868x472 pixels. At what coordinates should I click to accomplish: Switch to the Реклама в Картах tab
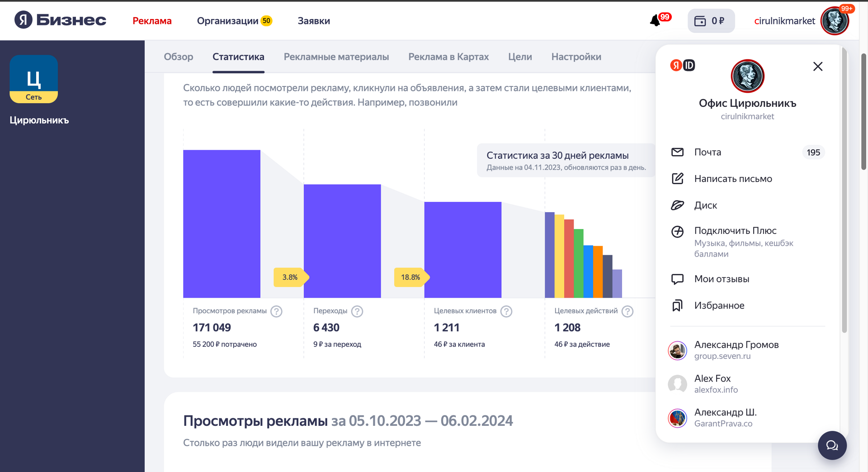click(448, 57)
